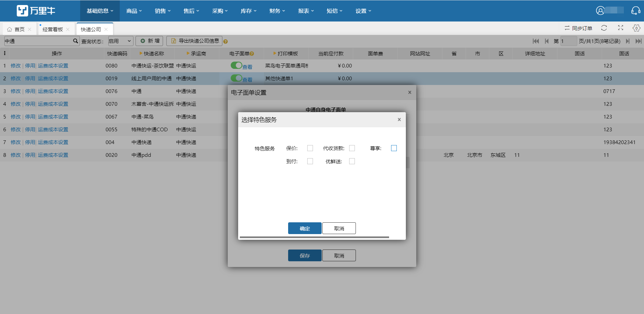Click 保存 in 电子面单设置 dialog
The width and height of the screenshot is (644, 314).
(305, 256)
